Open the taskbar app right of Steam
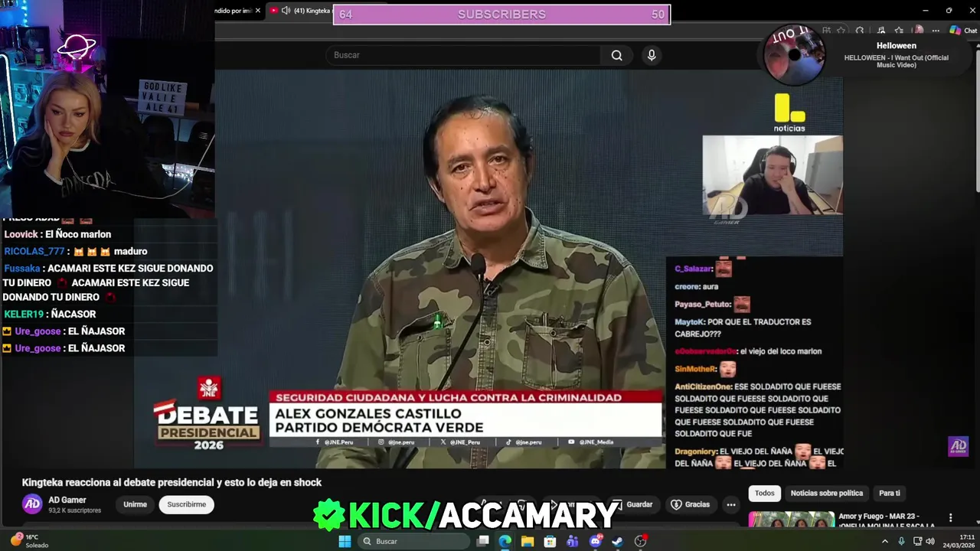Screen dimensions: 980x551 tap(641, 541)
